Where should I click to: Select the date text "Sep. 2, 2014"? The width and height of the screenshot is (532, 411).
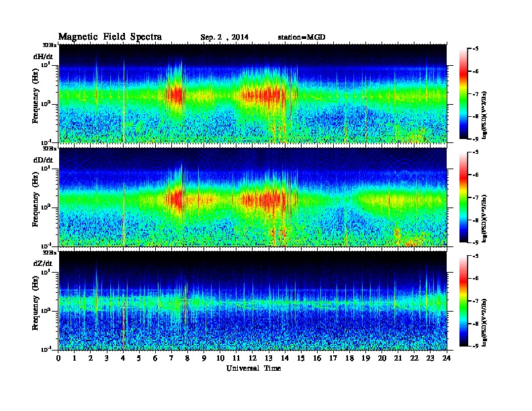click(224, 38)
